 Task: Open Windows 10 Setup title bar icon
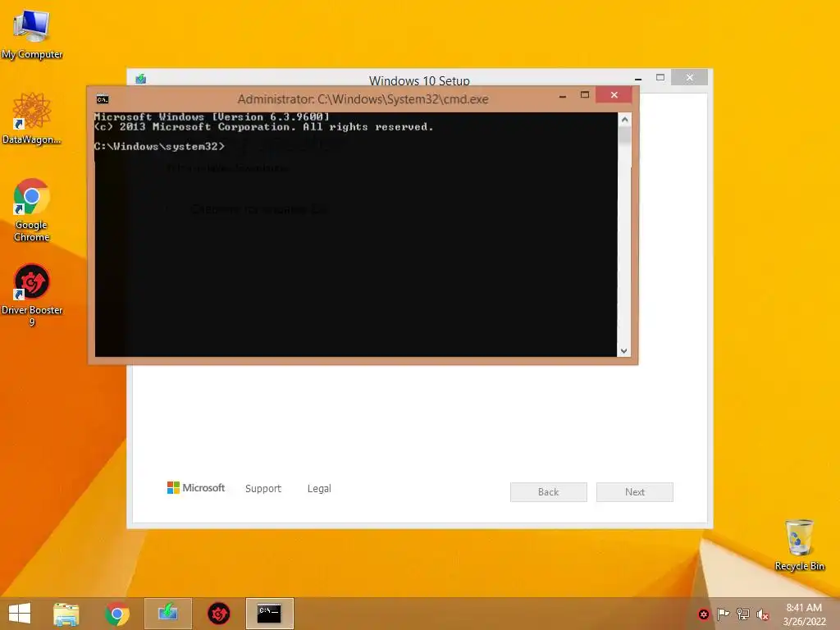[x=140, y=80]
